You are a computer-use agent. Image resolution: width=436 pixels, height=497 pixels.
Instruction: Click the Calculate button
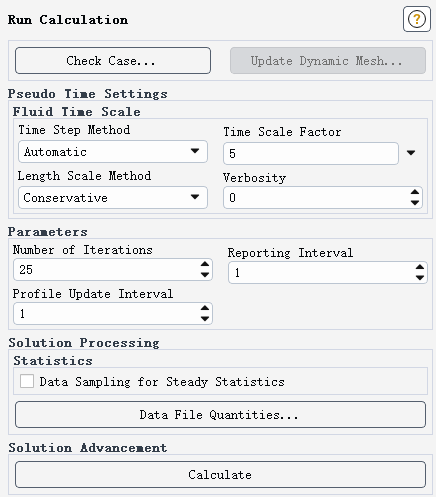(x=220, y=475)
